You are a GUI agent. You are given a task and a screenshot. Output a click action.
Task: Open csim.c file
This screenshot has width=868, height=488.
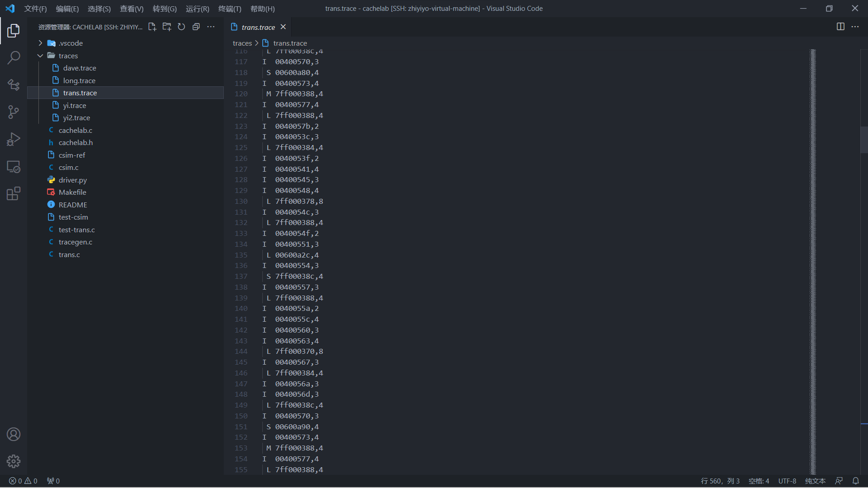click(125, 167)
